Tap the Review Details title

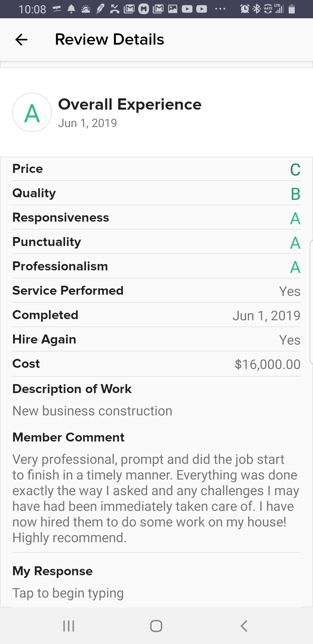[110, 39]
